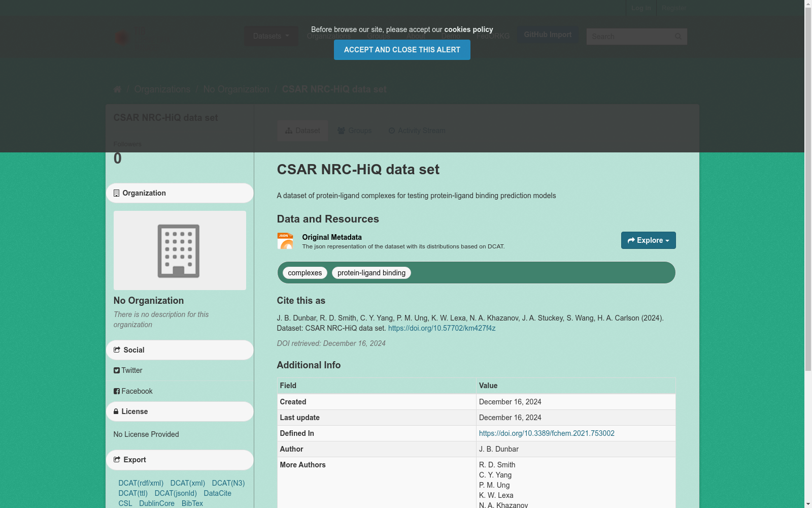This screenshot has width=812, height=508.
Task: Select the protein-ligand binding tag
Action: tap(371, 273)
